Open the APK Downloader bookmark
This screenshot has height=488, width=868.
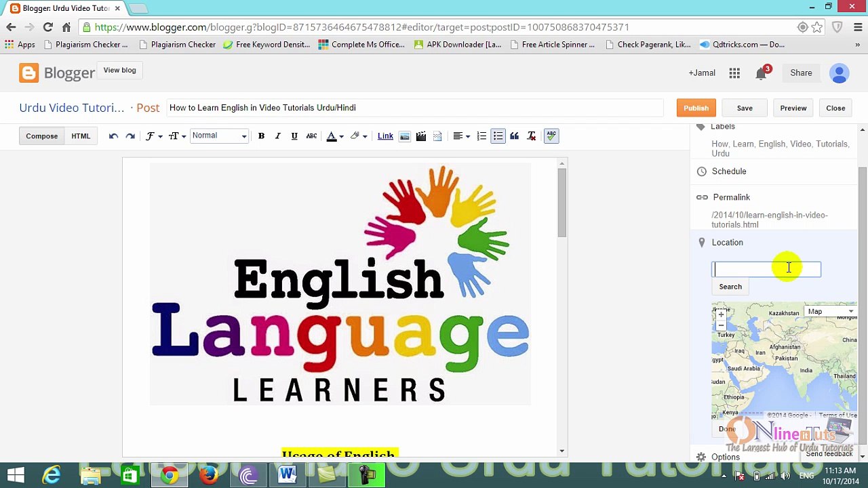(x=457, y=45)
